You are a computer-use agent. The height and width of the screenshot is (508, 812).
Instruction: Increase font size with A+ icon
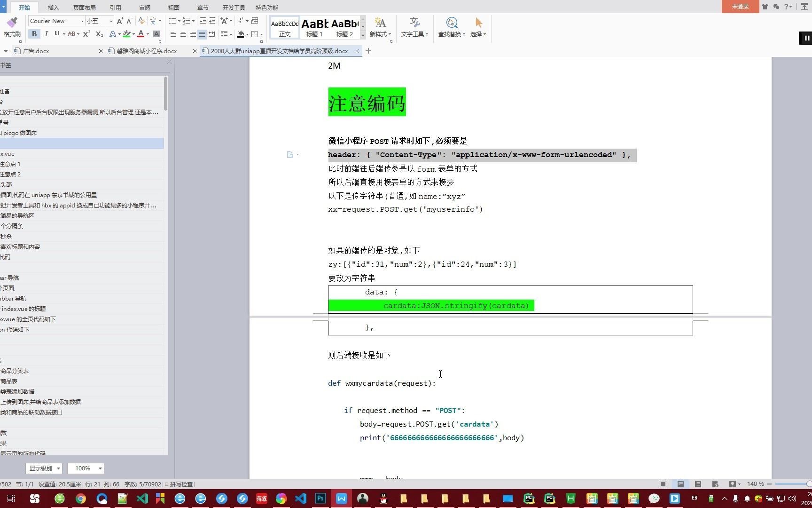[120, 21]
